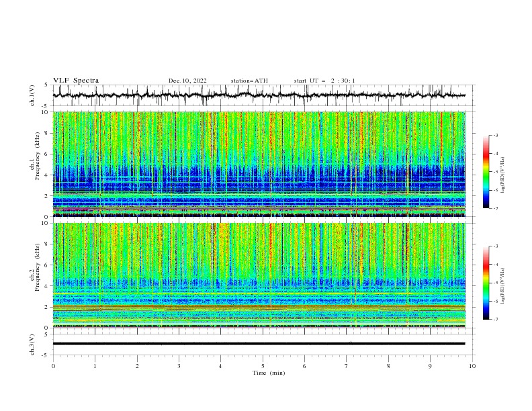Click the ch.1 waveform trace
This screenshot has width=532, height=411.
click(259, 95)
